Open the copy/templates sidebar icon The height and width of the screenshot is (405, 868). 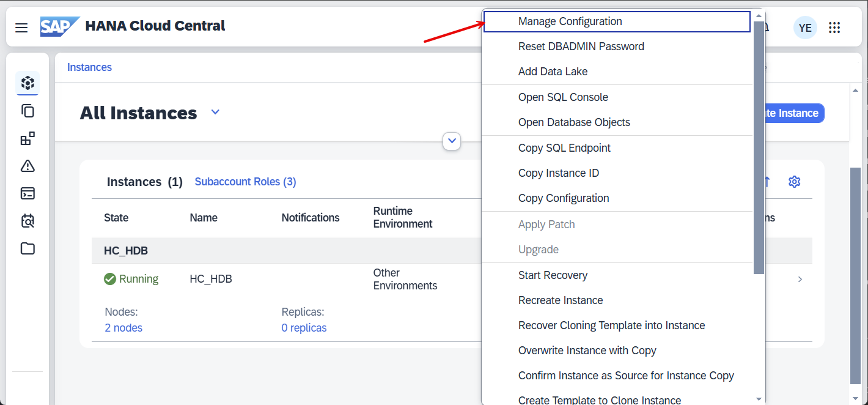coord(28,111)
